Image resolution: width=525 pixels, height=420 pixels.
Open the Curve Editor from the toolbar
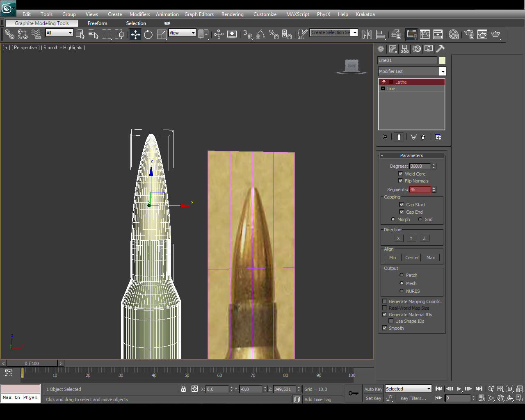tap(425, 34)
